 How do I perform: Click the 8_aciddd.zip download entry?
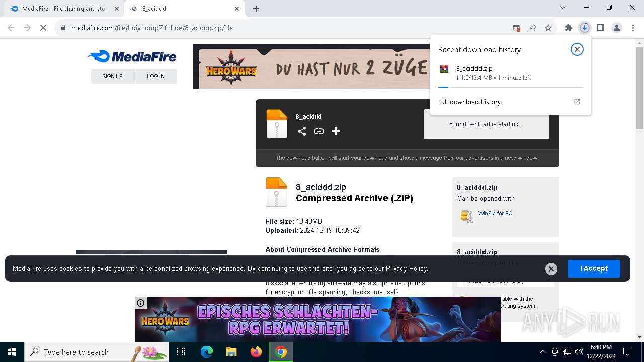pos(510,73)
